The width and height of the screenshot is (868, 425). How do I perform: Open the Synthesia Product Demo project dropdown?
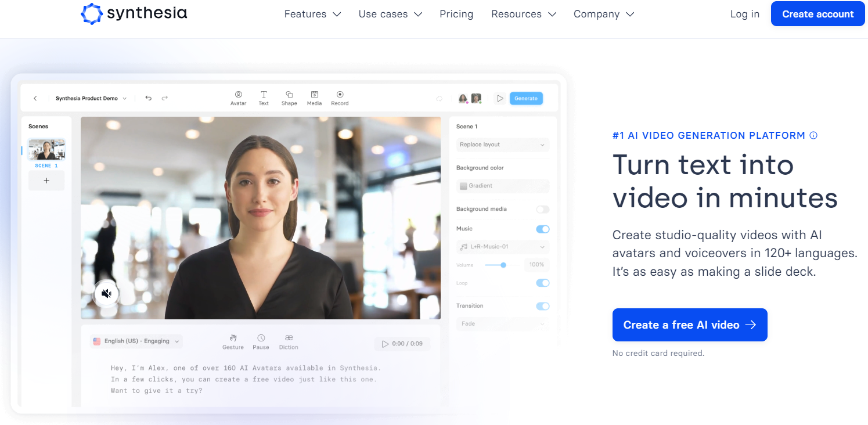click(91, 99)
